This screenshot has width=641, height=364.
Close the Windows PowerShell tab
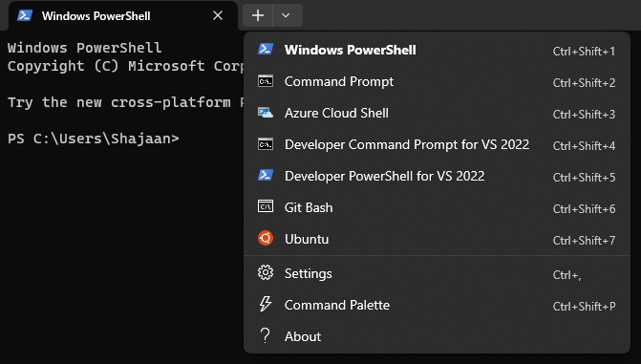218,15
